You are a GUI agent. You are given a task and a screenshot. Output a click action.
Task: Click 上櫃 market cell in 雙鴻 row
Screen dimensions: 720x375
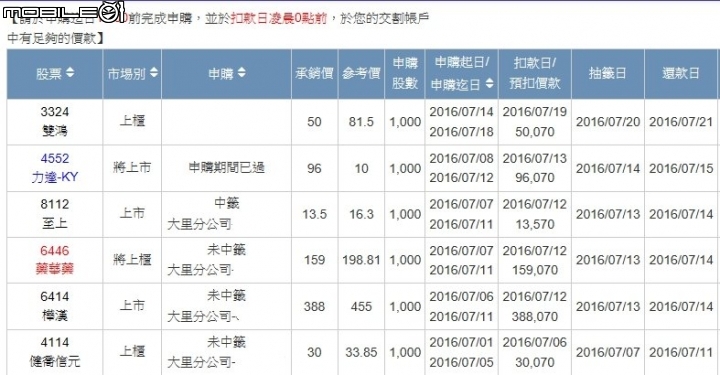tap(132, 121)
